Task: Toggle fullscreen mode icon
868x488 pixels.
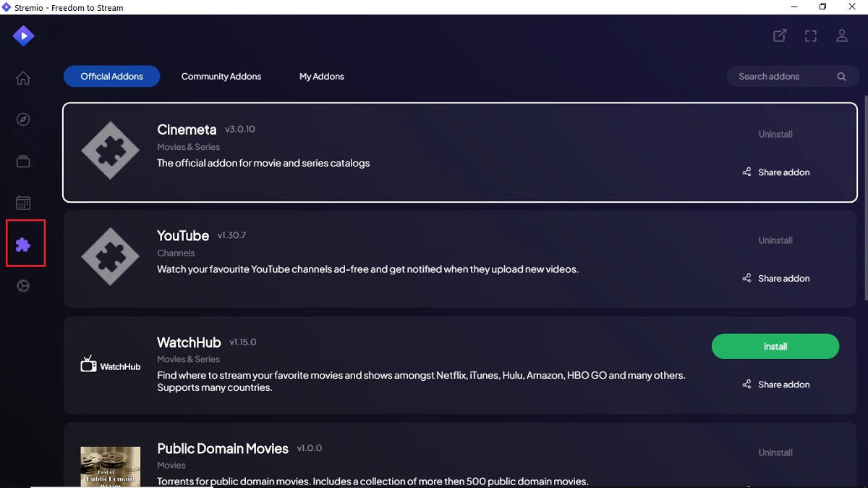Action: pos(811,35)
